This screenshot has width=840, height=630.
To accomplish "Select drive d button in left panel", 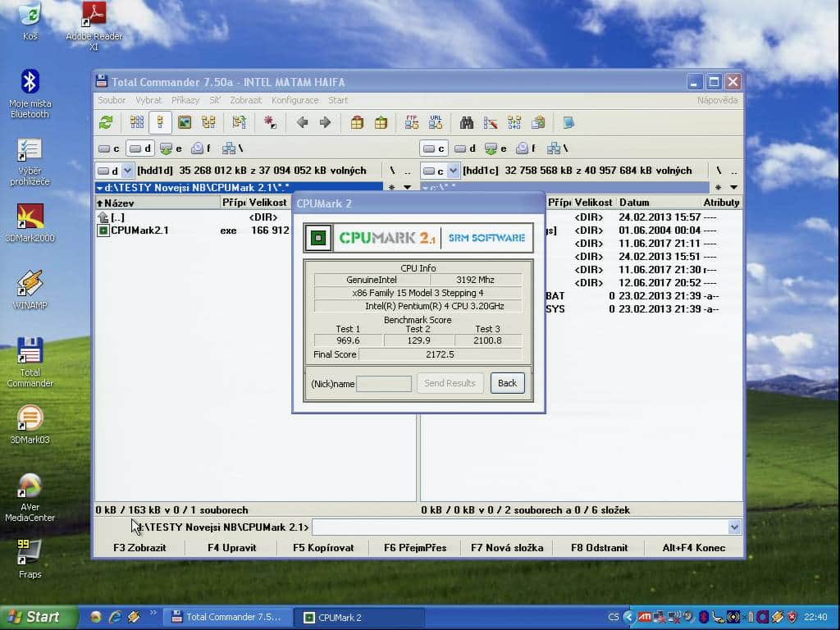I will pos(141,148).
